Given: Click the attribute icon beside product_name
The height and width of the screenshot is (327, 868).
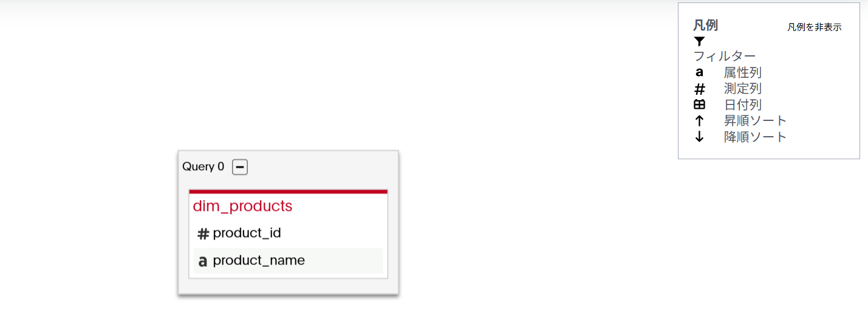Looking at the screenshot, I should click(x=203, y=261).
